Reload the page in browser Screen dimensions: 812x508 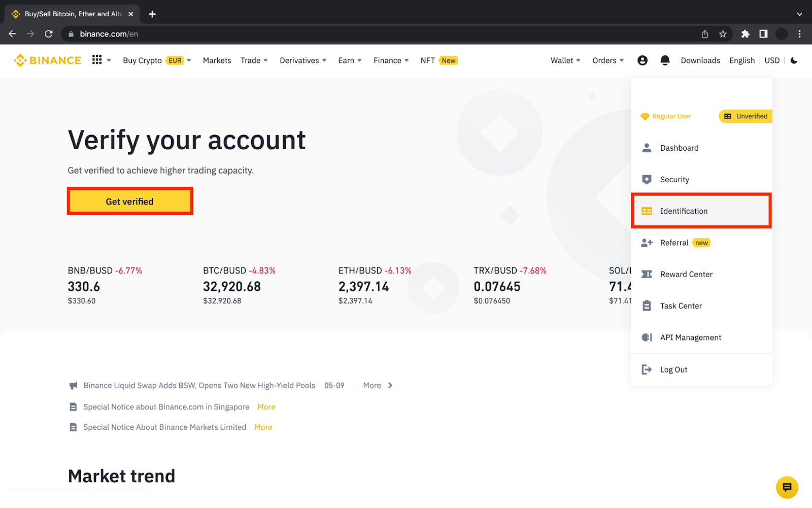point(49,34)
